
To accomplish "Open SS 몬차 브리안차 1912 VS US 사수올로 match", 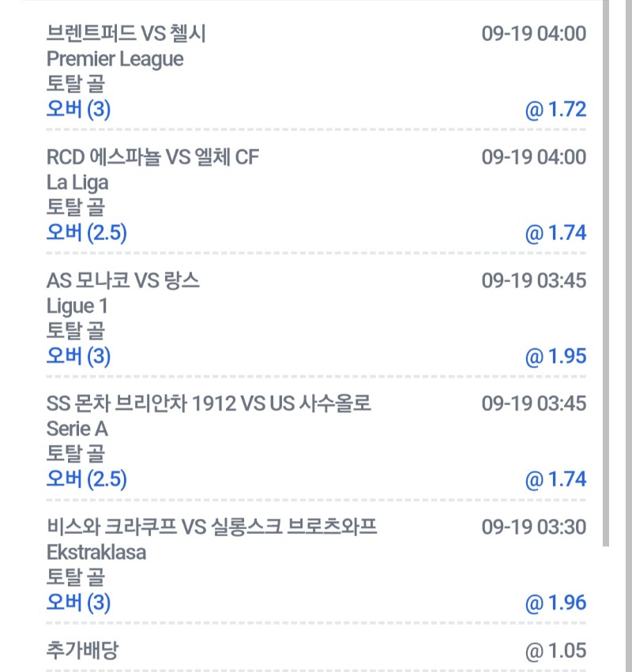I will click(209, 404).
